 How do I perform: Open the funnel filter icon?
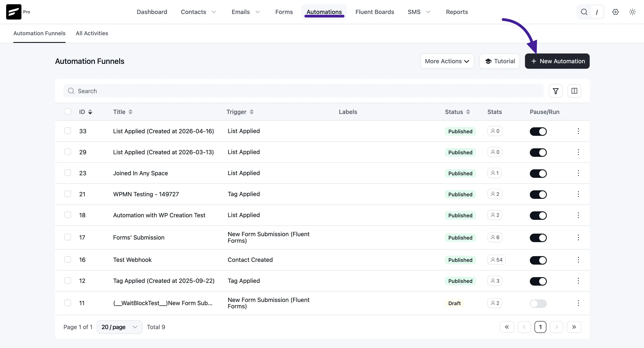(556, 91)
